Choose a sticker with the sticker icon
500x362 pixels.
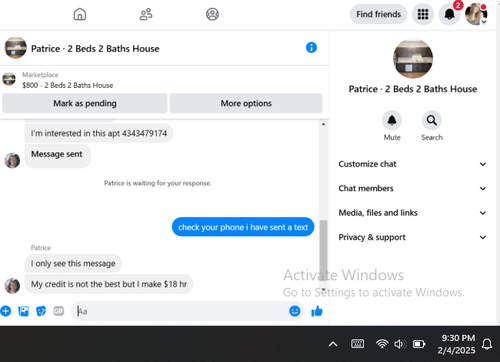41,311
